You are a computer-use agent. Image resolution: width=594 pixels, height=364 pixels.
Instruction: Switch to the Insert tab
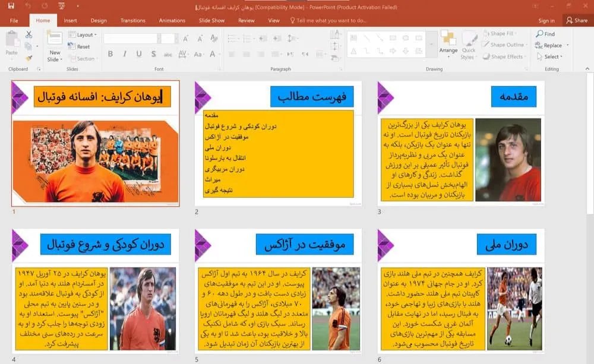tap(70, 20)
